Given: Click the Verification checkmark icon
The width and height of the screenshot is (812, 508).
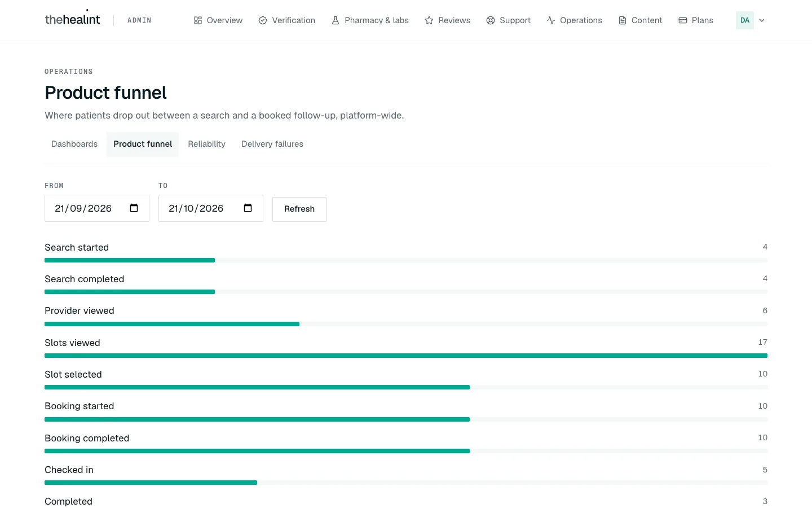Looking at the screenshot, I should click(x=263, y=20).
